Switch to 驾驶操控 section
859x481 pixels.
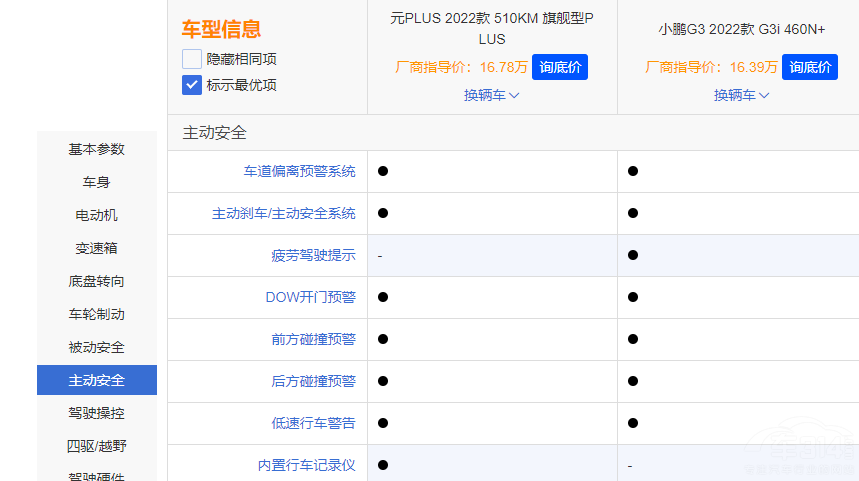point(97,413)
